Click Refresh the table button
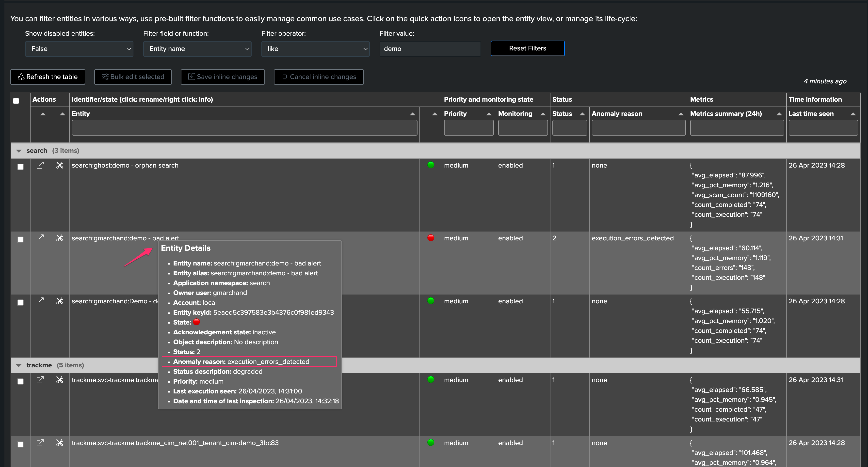Image resolution: width=868 pixels, height=467 pixels. point(48,77)
